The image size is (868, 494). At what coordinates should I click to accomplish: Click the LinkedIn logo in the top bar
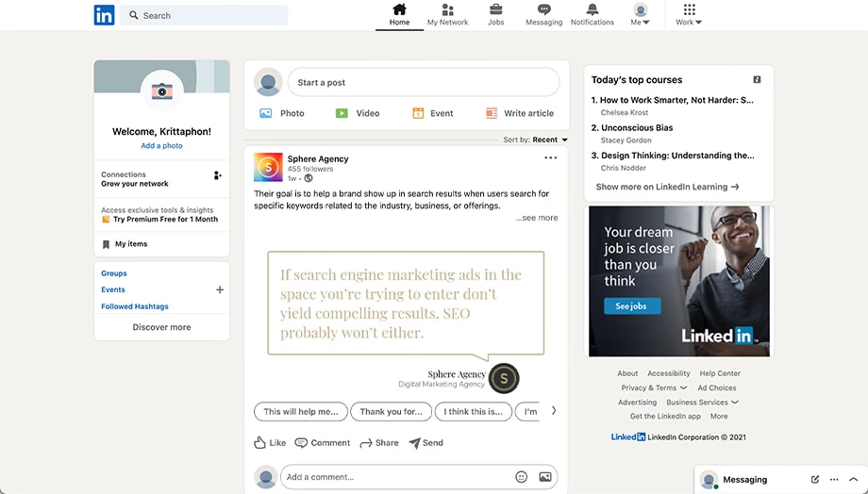click(x=104, y=15)
